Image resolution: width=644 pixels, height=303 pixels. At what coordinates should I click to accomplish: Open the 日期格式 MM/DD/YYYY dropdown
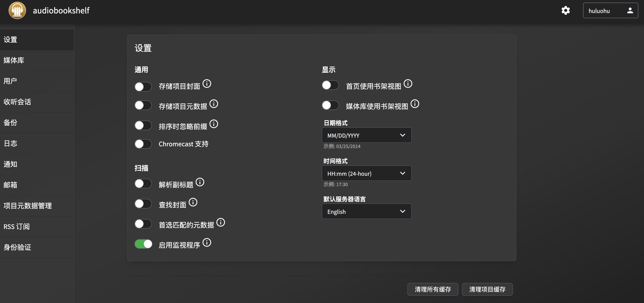point(367,135)
